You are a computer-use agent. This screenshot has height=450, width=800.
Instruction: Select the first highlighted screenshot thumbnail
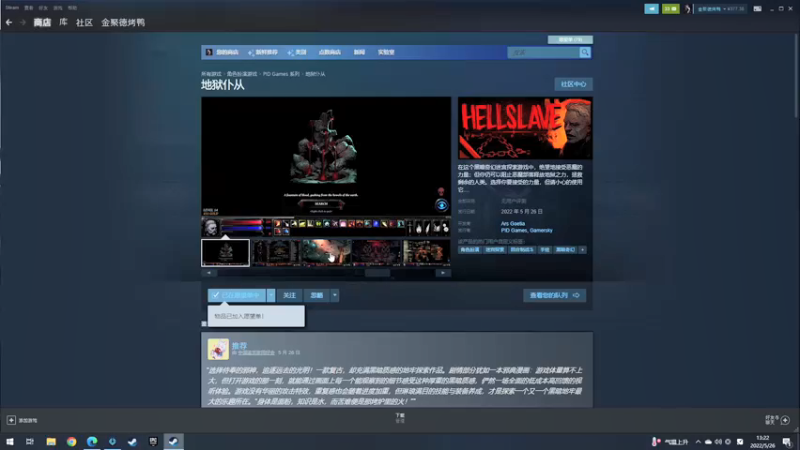click(226, 253)
